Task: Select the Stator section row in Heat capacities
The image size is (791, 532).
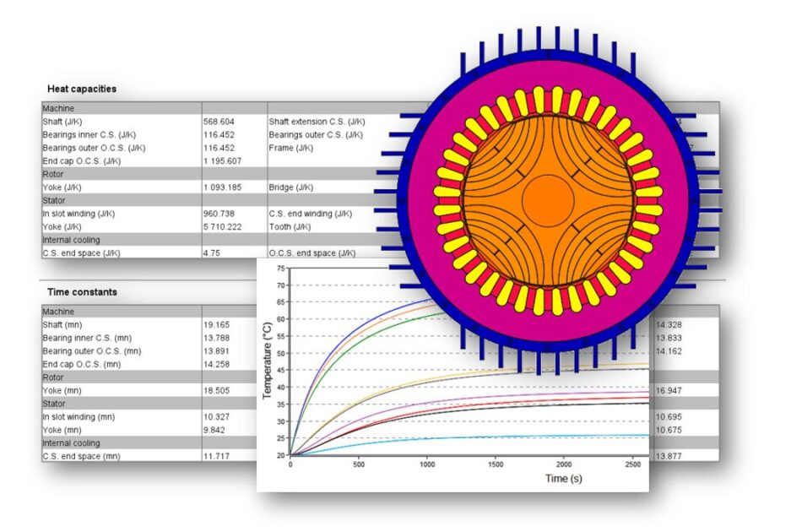Action: click(54, 200)
